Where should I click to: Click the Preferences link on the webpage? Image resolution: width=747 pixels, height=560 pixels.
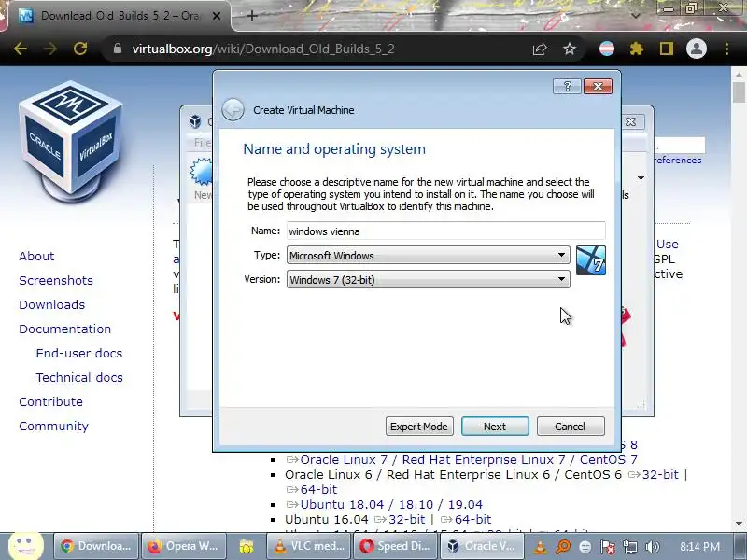tap(678, 160)
